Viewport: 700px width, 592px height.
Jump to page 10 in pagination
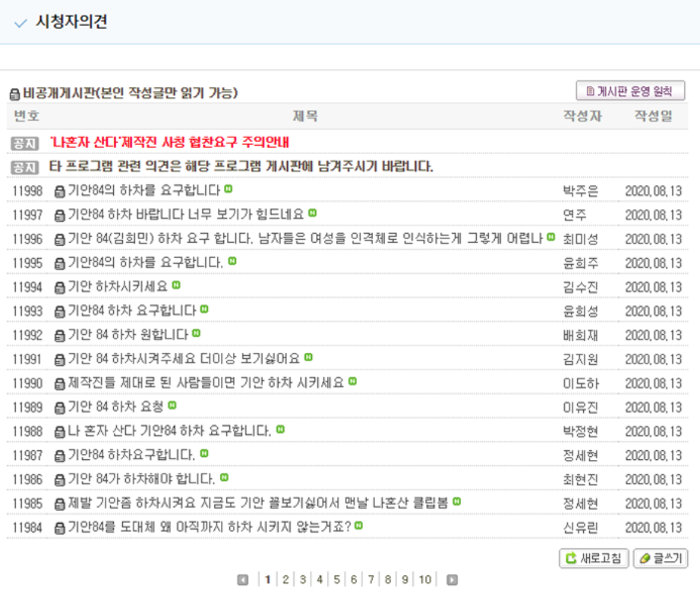tap(424, 580)
